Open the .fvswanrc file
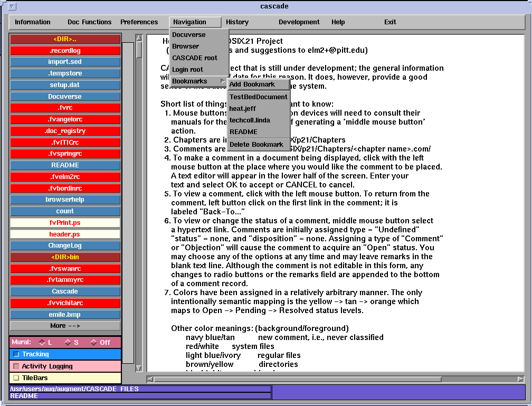532x406 pixels. pos(65,269)
